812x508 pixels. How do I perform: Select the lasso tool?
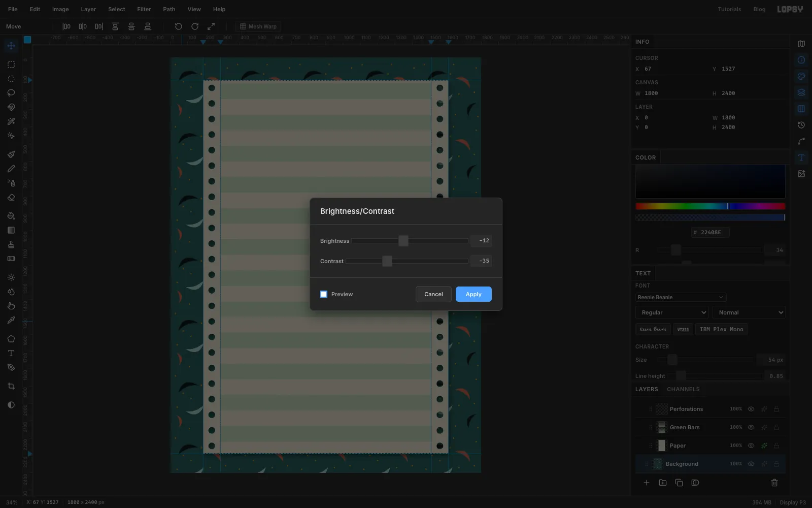point(11,93)
